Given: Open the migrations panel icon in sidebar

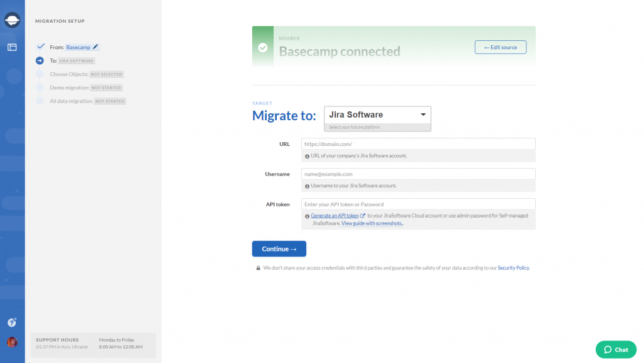Looking at the screenshot, I should (x=12, y=46).
